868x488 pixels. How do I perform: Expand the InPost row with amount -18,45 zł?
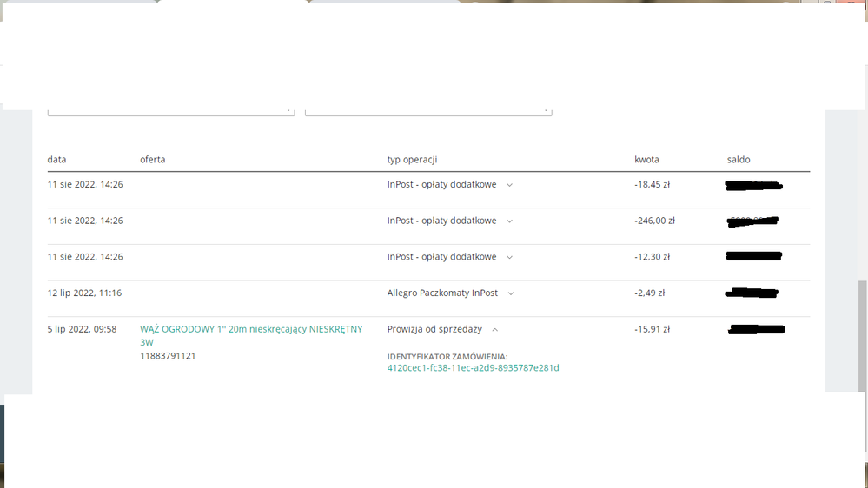point(509,185)
